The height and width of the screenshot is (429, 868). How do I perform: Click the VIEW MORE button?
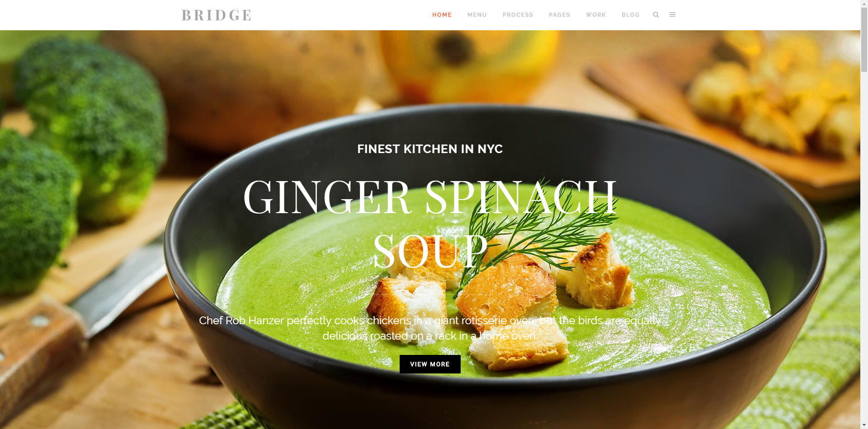430,364
